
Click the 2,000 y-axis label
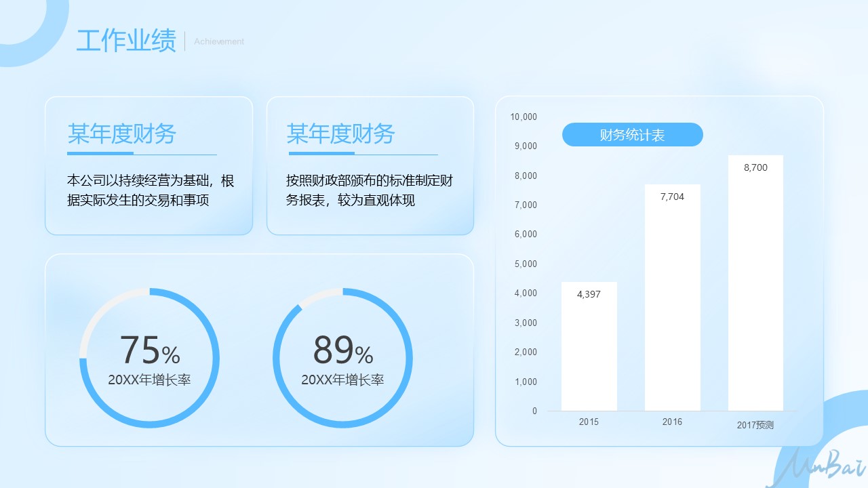pyautogui.click(x=526, y=352)
